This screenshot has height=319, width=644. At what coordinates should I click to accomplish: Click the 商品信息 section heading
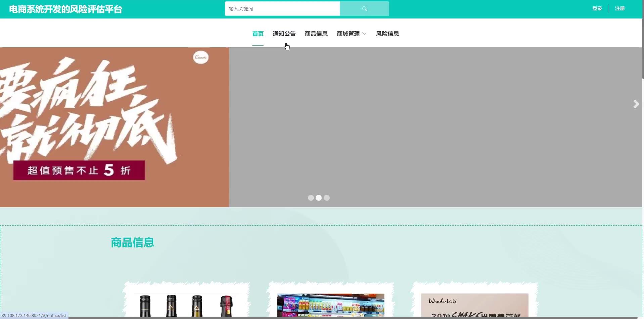(x=133, y=242)
